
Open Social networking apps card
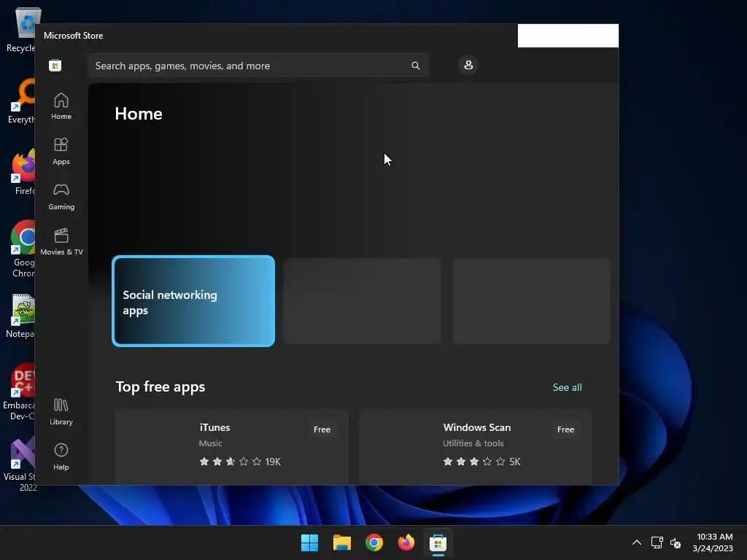click(193, 301)
